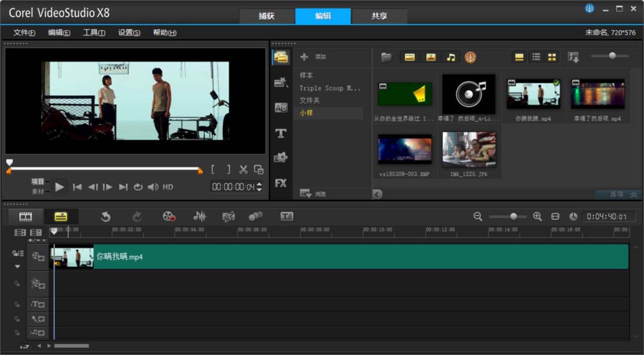Adjust the timeline zoom slider
This screenshot has width=644, height=355.
(513, 217)
